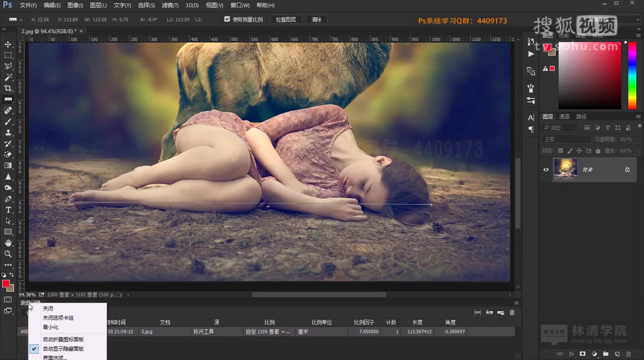Open the Layers panel flyout menu
Viewport: 644px width, 360px height.
(x=638, y=117)
